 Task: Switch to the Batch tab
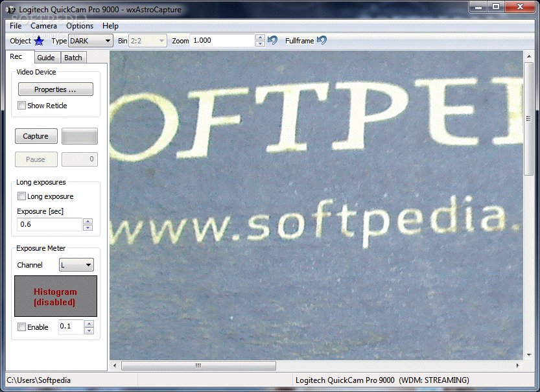(73, 58)
